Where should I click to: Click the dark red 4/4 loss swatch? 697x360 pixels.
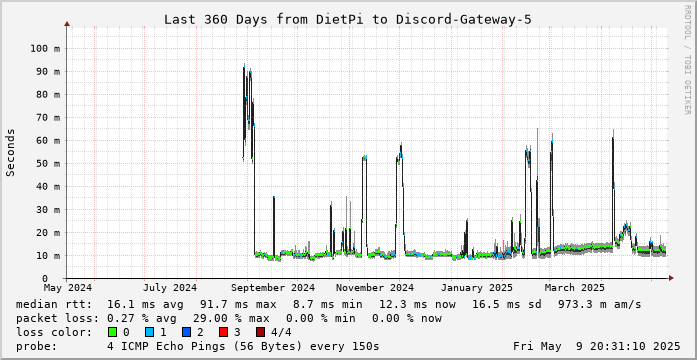coord(260,332)
